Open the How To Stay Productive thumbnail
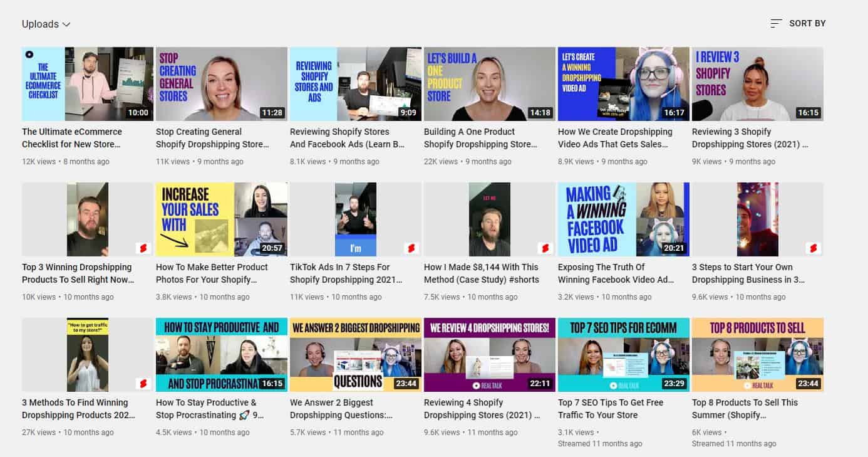868x457 pixels. click(x=222, y=355)
